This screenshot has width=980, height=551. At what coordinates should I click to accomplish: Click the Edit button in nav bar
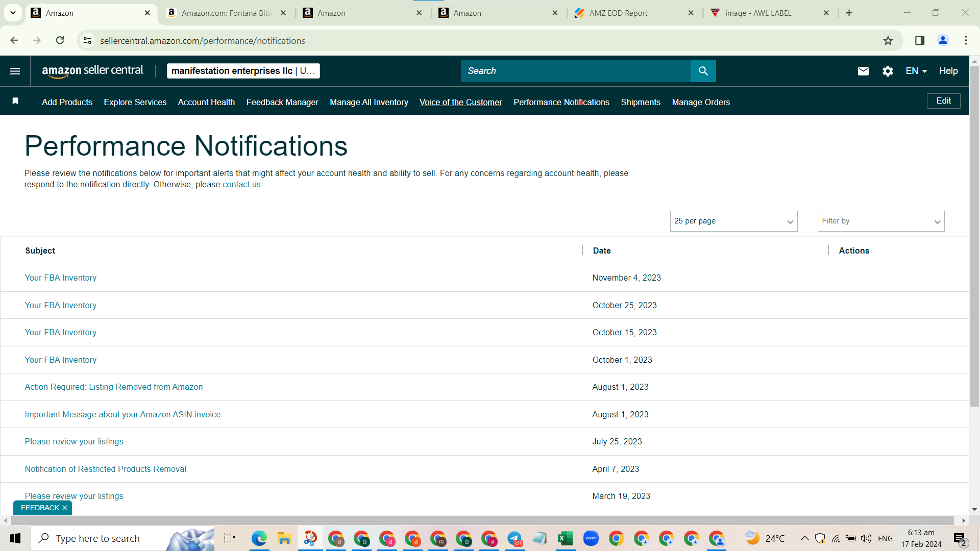pos(943,101)
